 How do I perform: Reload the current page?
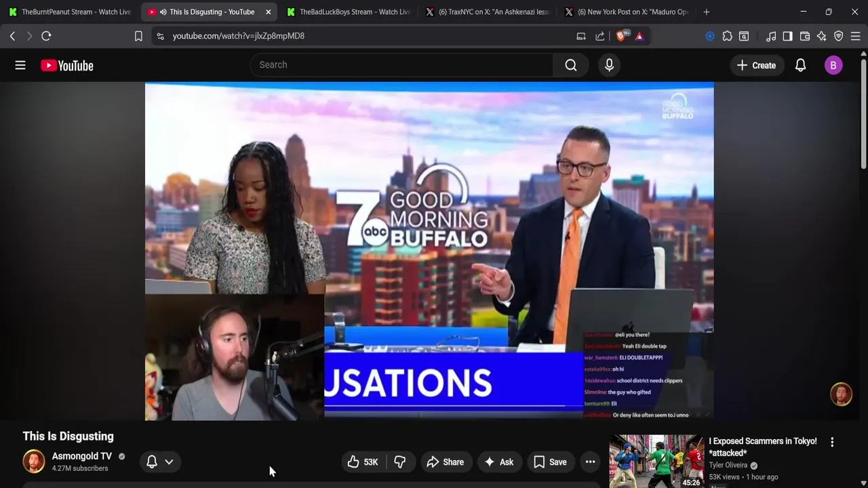[46, 36]
